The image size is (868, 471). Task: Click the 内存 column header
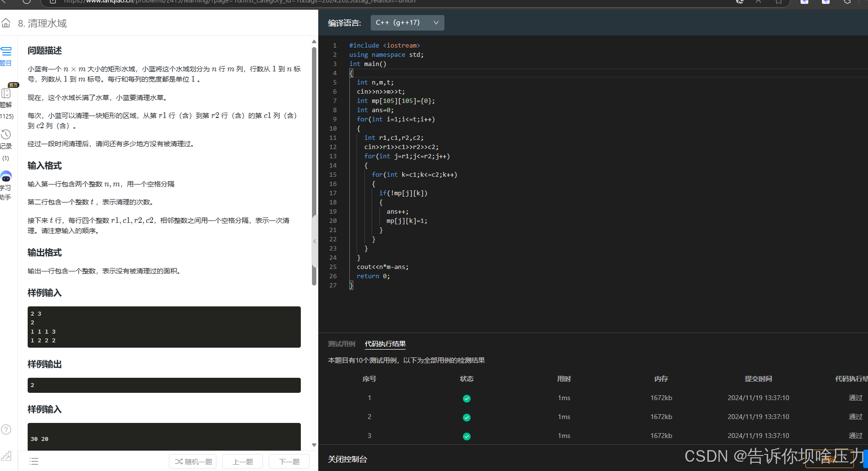[x=661, y=379]
